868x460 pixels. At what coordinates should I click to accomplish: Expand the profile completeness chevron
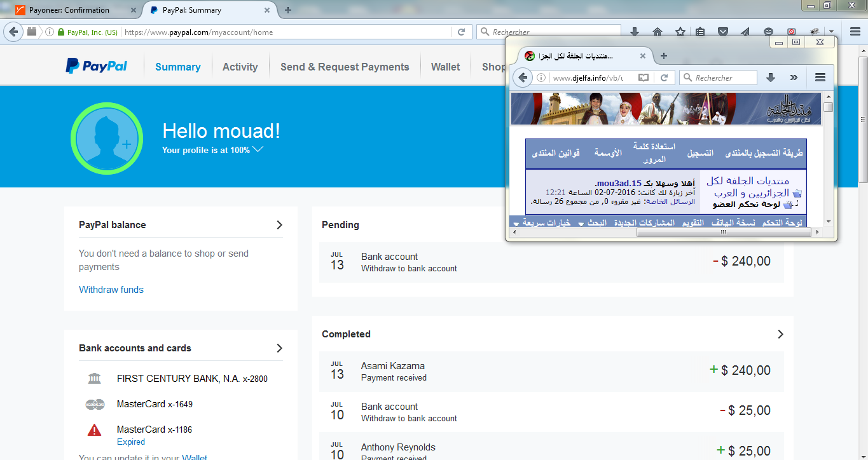[258, 150]
